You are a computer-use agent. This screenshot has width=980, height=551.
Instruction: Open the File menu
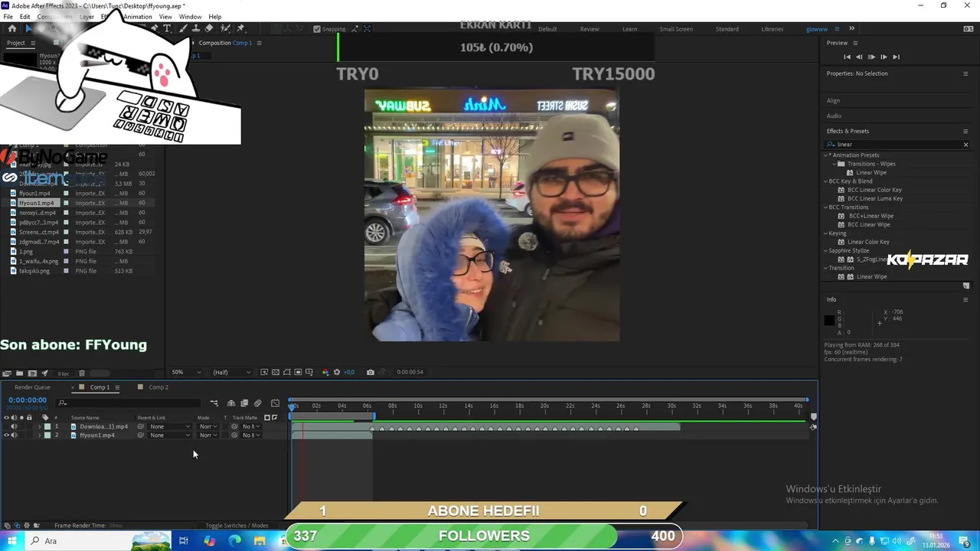click(8, 17)
